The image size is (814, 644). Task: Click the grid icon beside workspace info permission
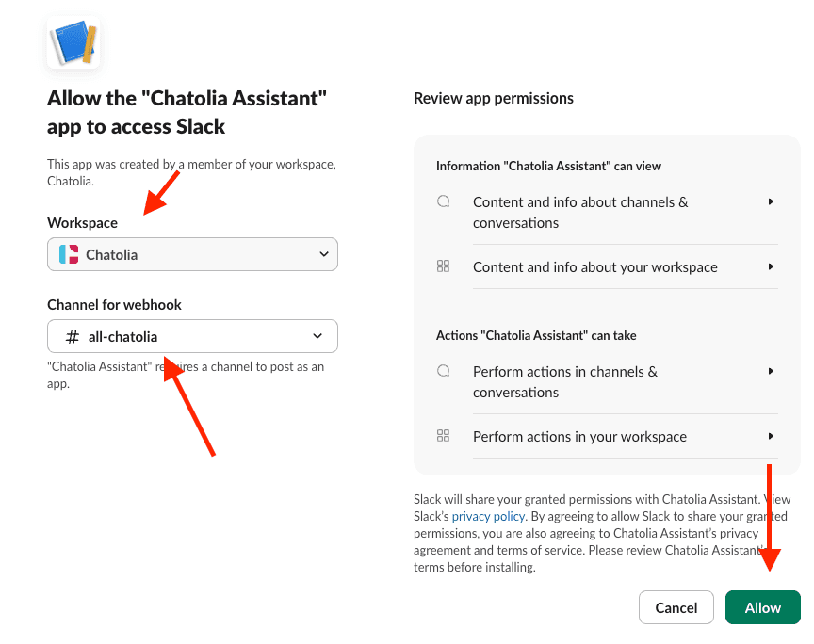[x=444, y=266]
